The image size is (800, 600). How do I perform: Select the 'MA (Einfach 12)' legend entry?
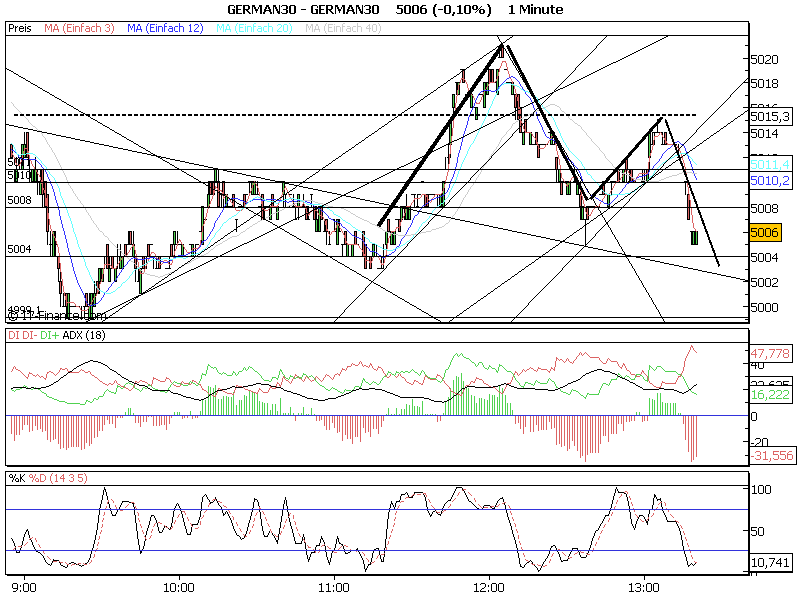click(x=165, y=29)
